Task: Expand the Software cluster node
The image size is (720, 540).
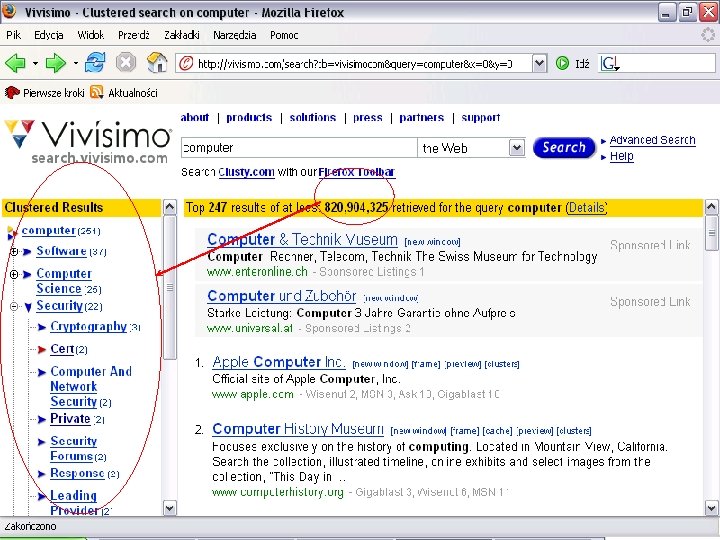Action: click(x=14, y=251)
